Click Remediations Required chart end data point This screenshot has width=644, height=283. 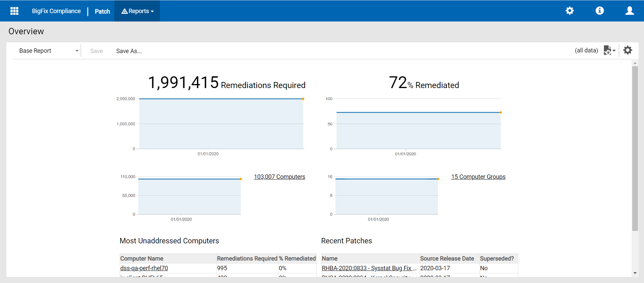[303, 99]
